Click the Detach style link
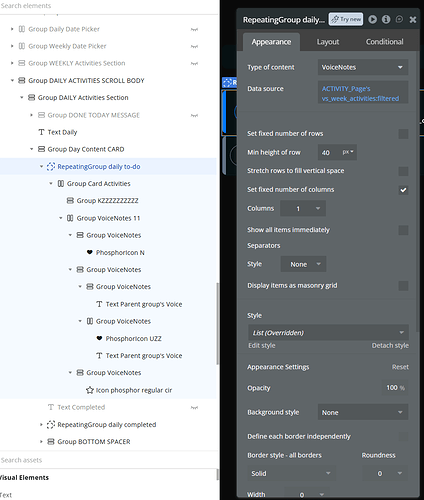Image resolution: width=424 pixels, height=500 pixels. tap(390, 346)
